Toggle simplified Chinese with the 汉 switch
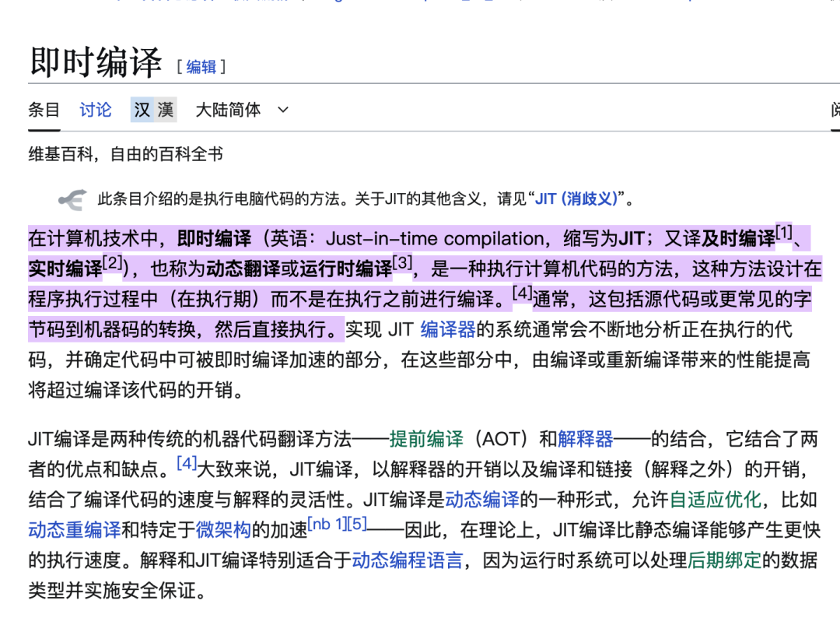This screenshot has width=840, height=625. tap(142, 110)
